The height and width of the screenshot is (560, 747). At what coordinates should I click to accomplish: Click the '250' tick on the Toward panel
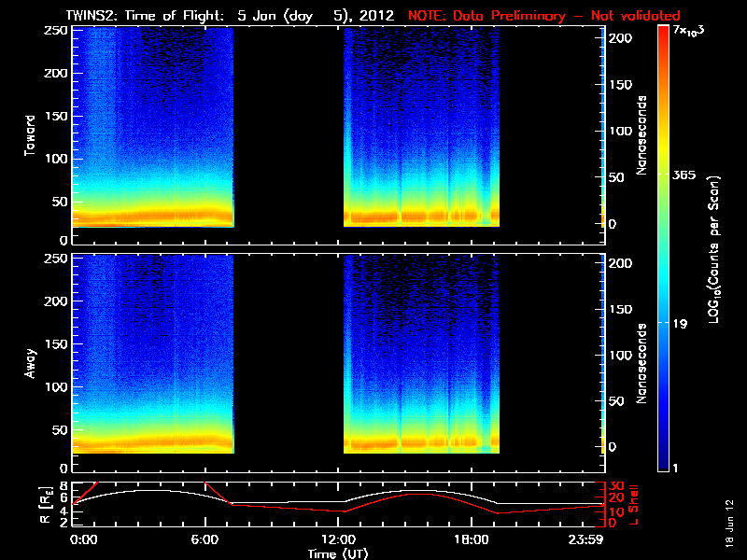tap(56, 31)
